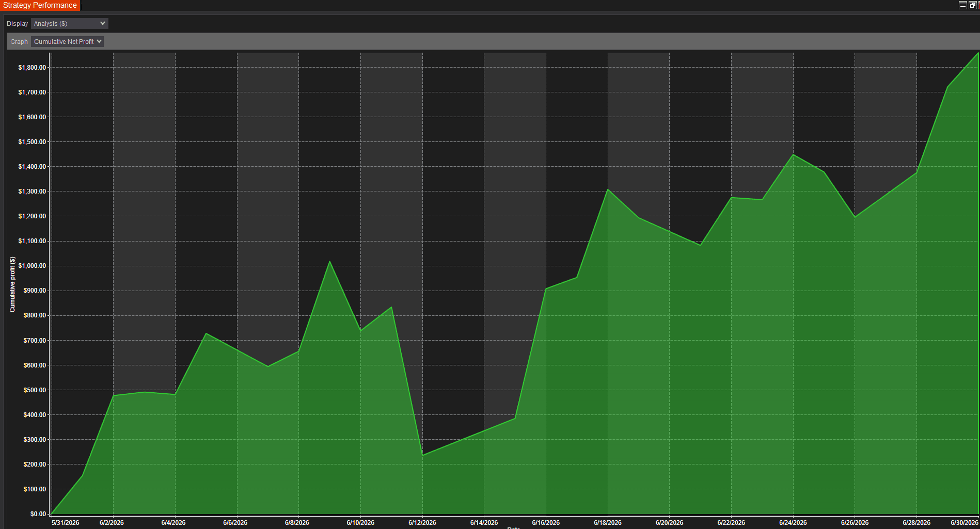This screenshot has width=980, height=529.
Task: Click the 6/16/2026 date label
Action: point(546,523)
